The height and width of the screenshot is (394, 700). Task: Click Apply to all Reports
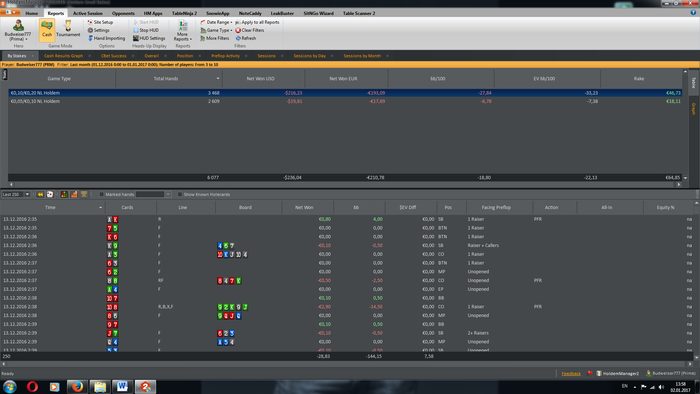(x=258, y=22)
